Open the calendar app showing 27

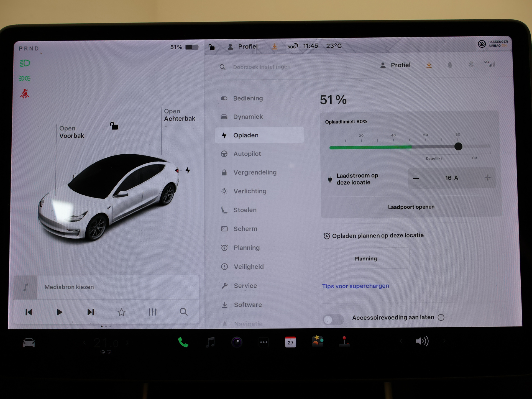click(290, 342)
